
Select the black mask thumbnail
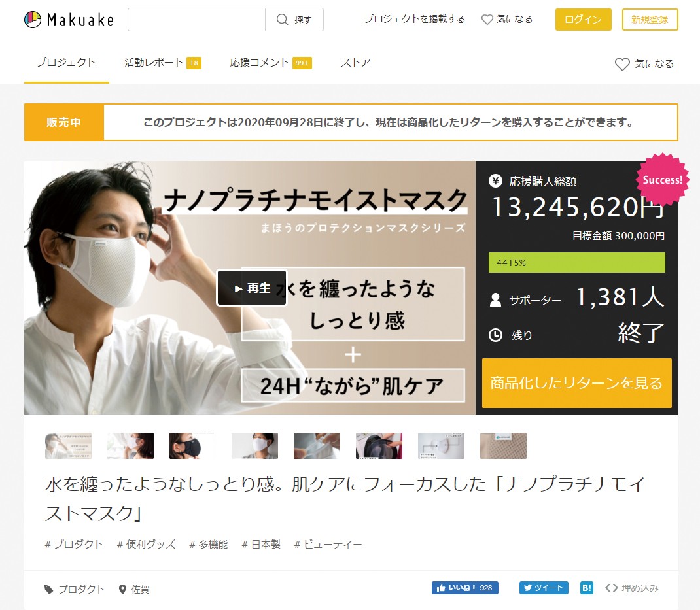pyautogui.click(x=192, y=446)
